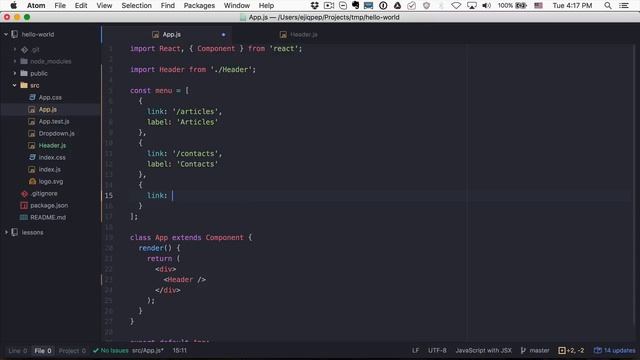Open logo.svg file

[x=51, y=181]
